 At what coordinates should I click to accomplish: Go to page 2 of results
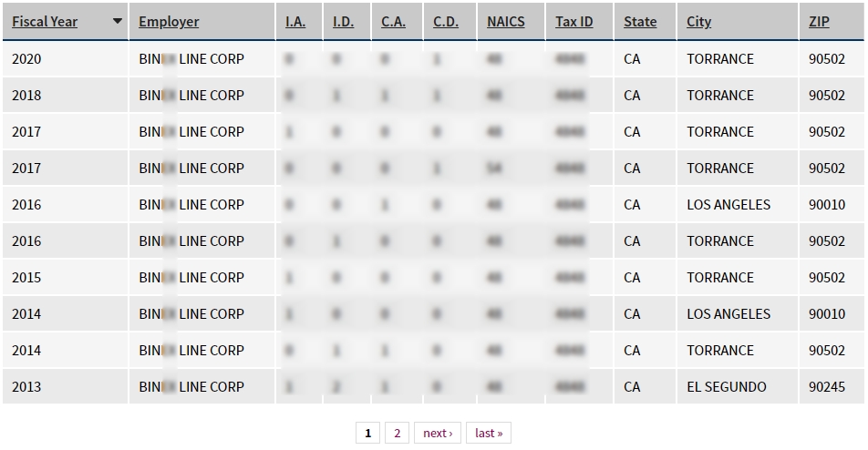click(x=397, y=433)
